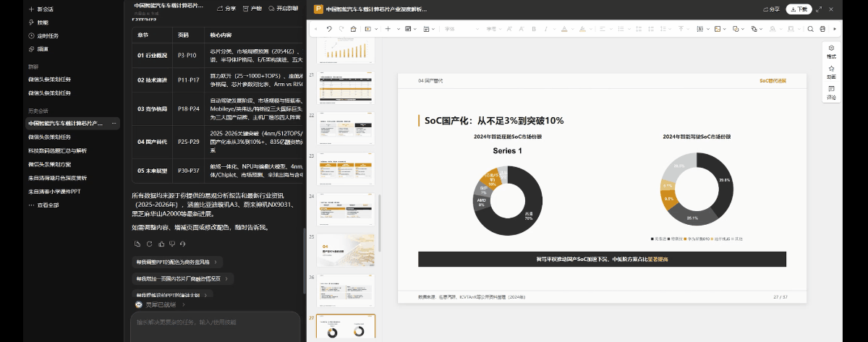Give thumbs down to the response

171,244
